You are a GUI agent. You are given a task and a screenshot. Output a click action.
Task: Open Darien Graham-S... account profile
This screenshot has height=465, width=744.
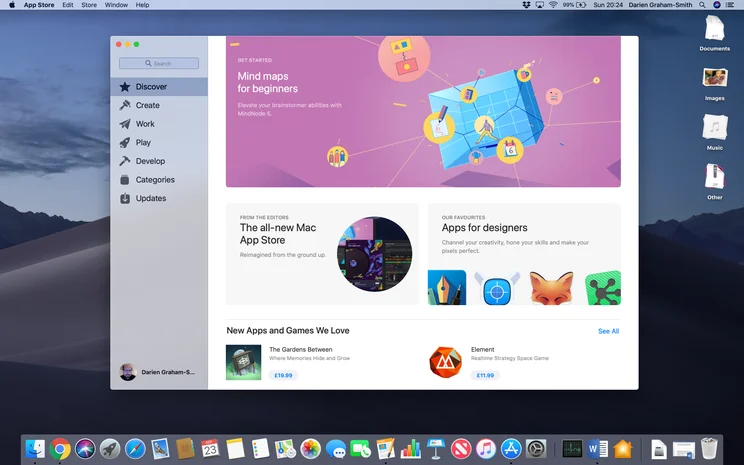[157, 372]
